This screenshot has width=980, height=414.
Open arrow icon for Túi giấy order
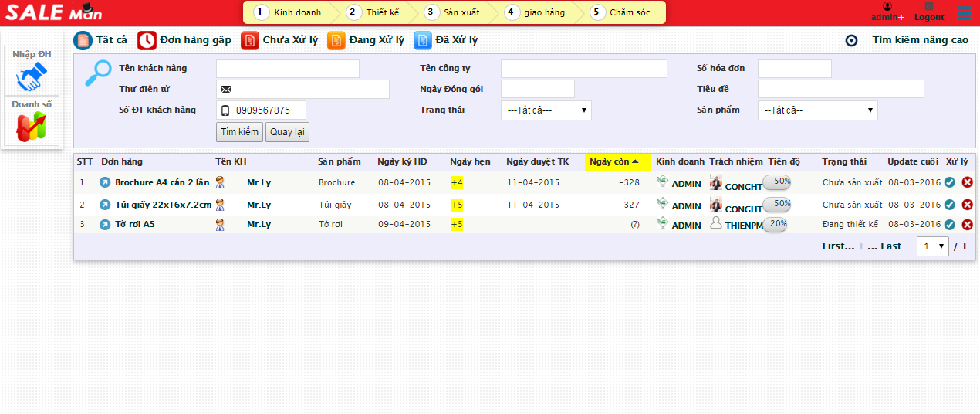tap(105, 205)
